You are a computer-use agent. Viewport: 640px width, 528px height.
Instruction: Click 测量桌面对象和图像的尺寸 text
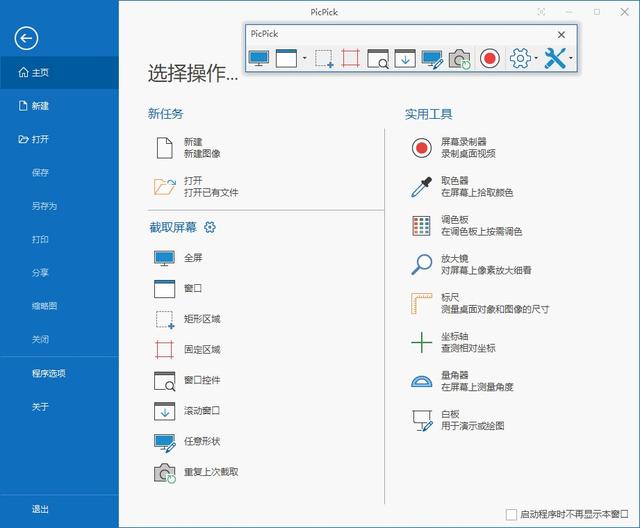[x=495, y=309]
